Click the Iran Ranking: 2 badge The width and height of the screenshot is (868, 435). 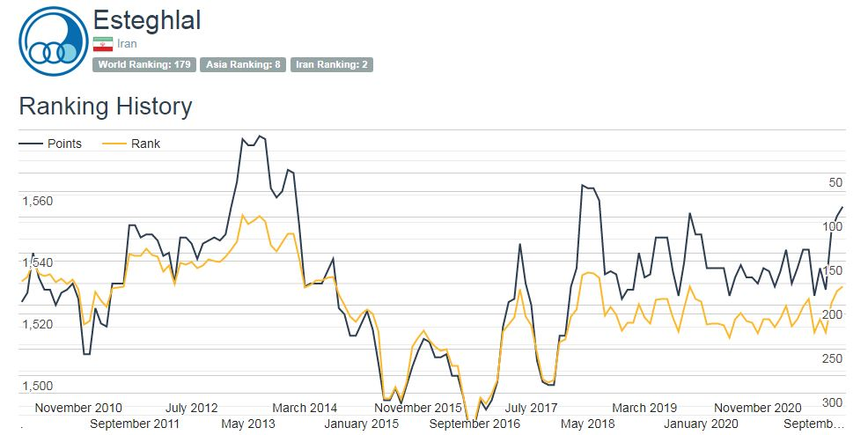[332, 64]
